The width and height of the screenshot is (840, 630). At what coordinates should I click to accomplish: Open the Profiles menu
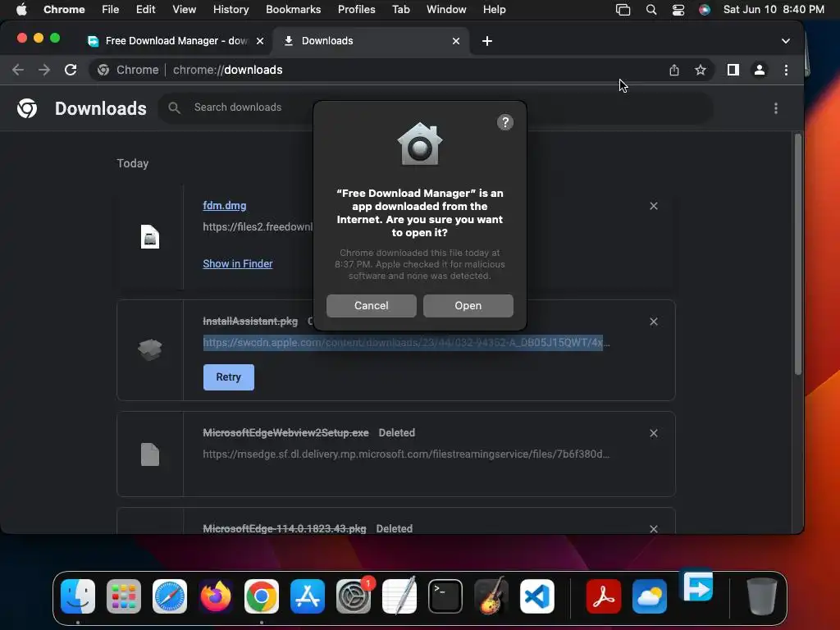(356, 9)
